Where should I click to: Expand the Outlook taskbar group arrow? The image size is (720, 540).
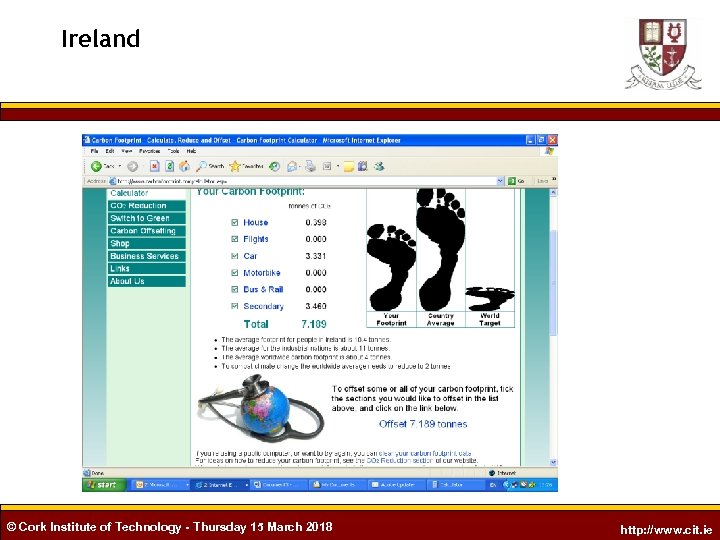187,484
